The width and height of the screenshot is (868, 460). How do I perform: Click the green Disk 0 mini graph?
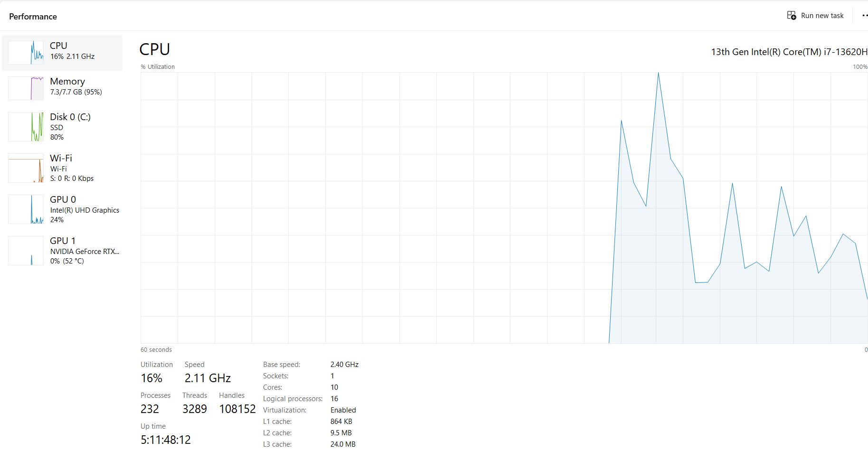coord(26,127)
